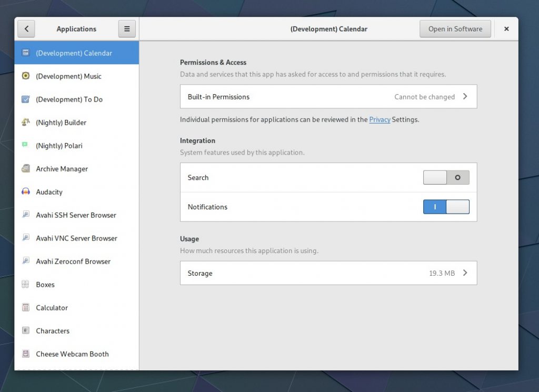Select Characters in the applications list
539x392 pixels.
(53, 331)
